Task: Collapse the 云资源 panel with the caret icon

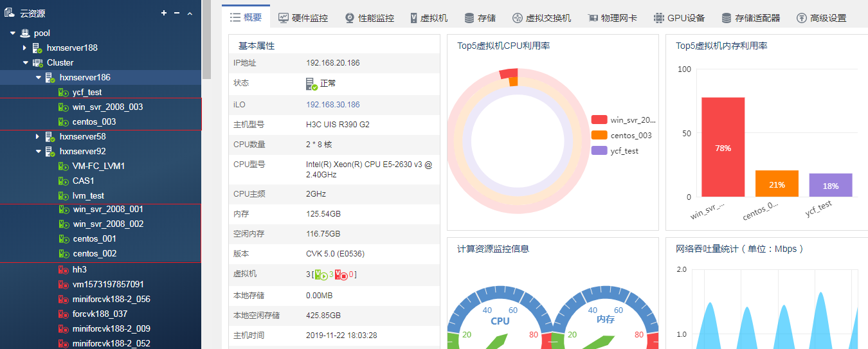Action: tap(190, 13)
